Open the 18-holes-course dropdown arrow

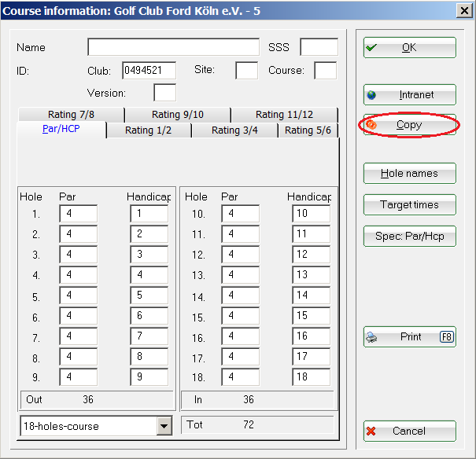click(164, 426)
